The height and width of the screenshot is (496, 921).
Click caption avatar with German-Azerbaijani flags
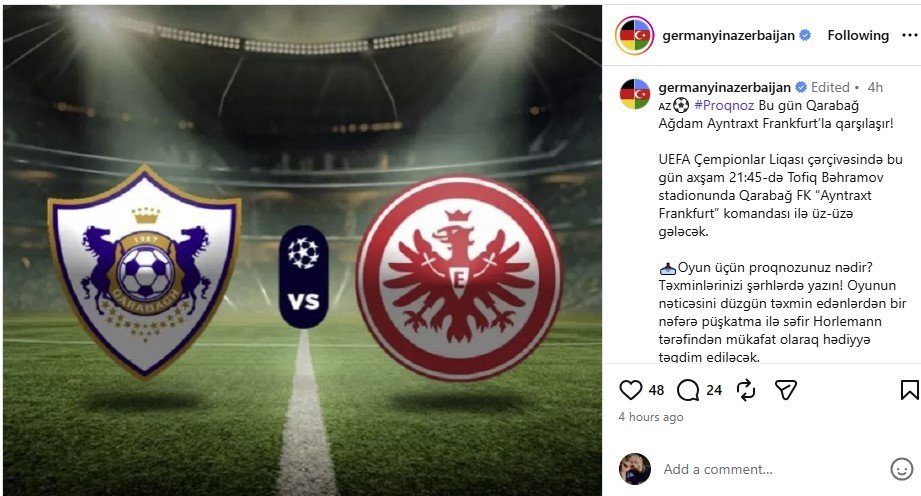(635, 94)
